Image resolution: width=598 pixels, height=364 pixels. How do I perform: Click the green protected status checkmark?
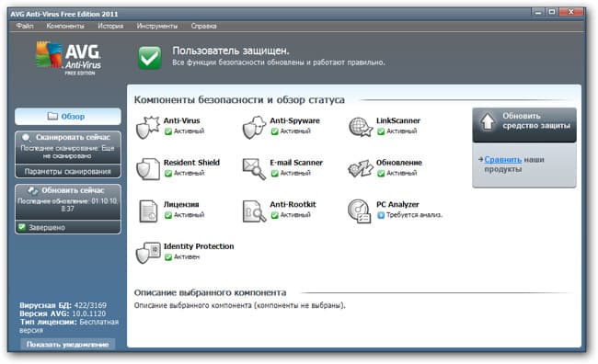click(x=149, y=58)
